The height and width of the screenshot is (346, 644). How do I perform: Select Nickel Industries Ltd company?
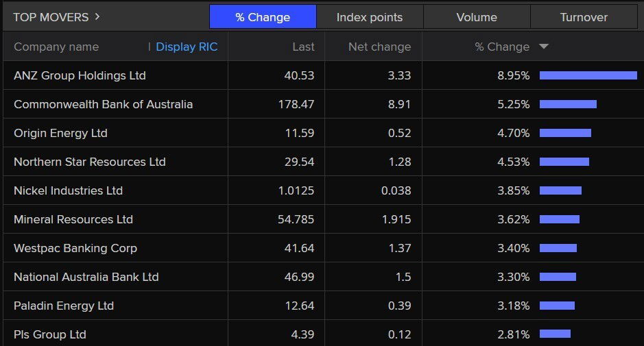tap(68, 190)
